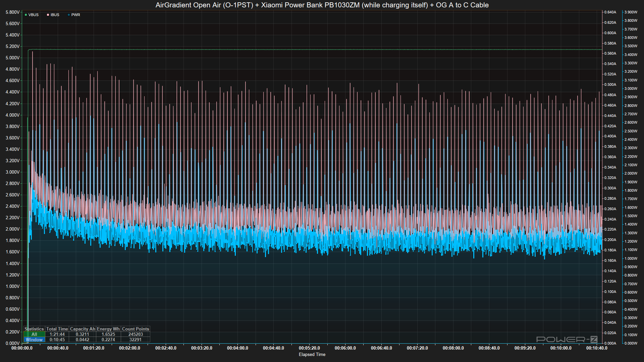Click the 0.000V voltage axis label
The width and height of the screenshot is (644, 362).
[x=13, y=343]
